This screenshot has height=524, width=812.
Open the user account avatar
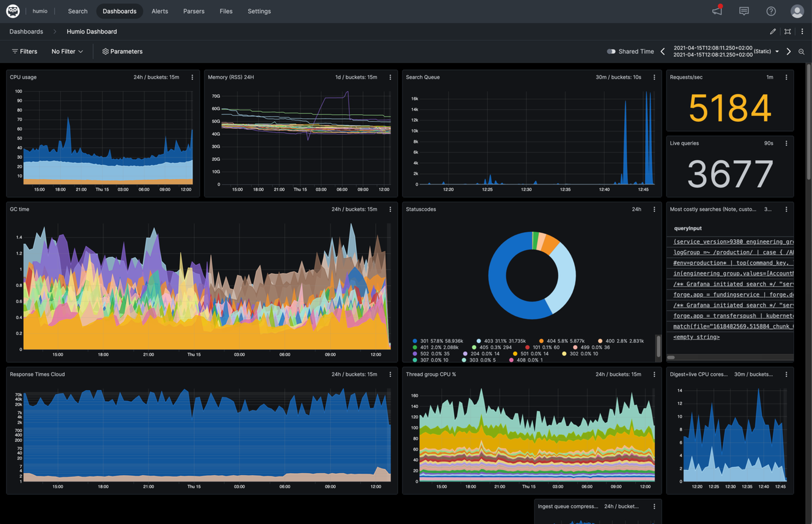coord(797,11)
